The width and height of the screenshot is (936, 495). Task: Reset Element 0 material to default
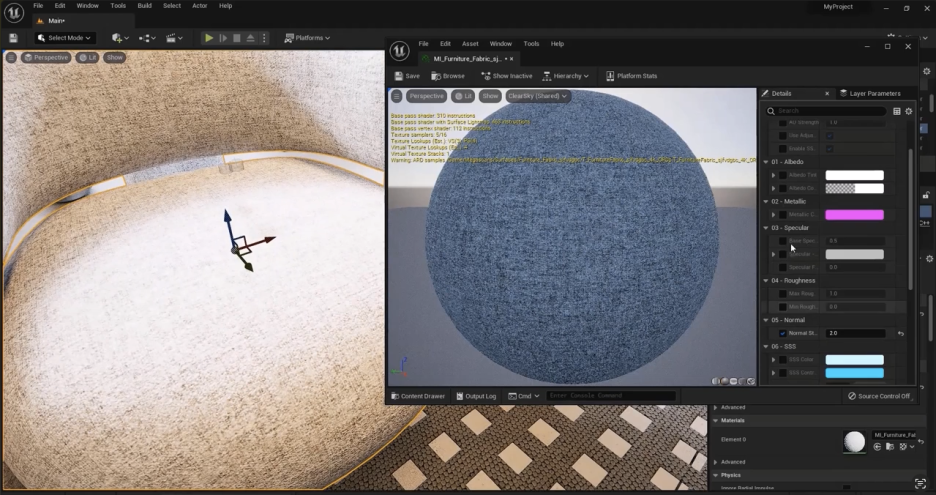click(921, 441)
